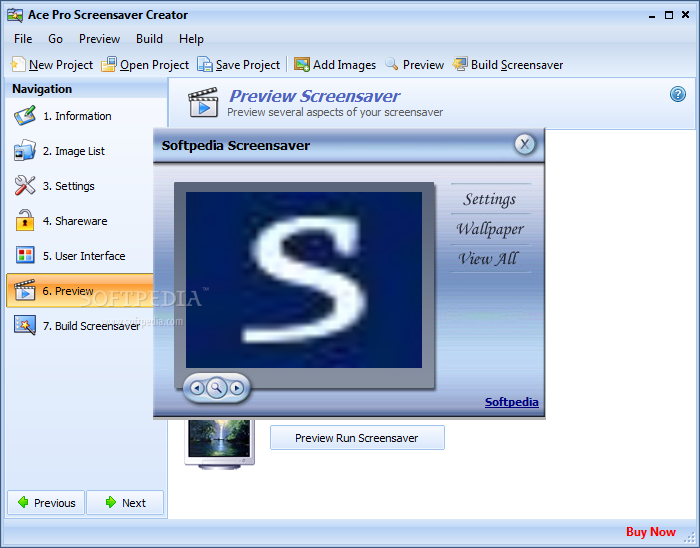
Task: Click the Build Screensaver navigation icon
Action: [x=25, y=325]
